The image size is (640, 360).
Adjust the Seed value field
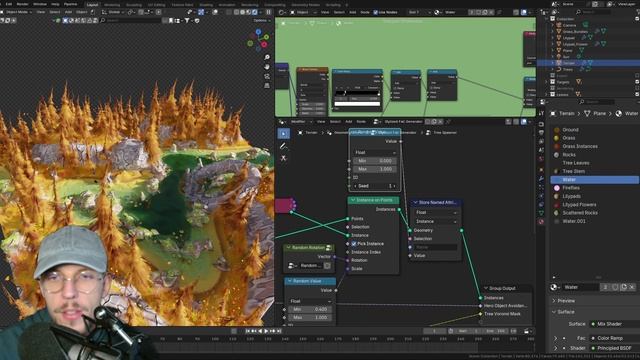375,186
